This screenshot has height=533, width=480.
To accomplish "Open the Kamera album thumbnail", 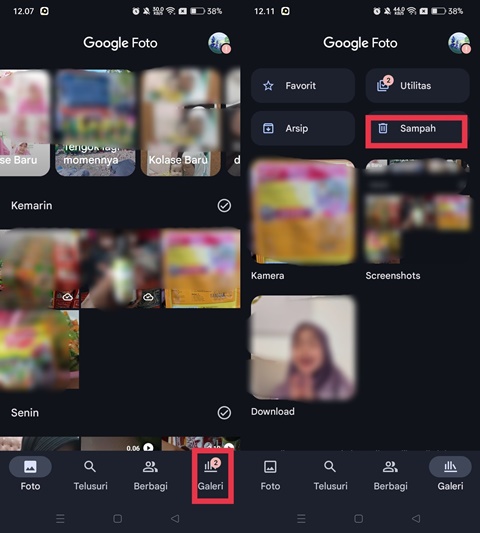I will pos(303,211).
